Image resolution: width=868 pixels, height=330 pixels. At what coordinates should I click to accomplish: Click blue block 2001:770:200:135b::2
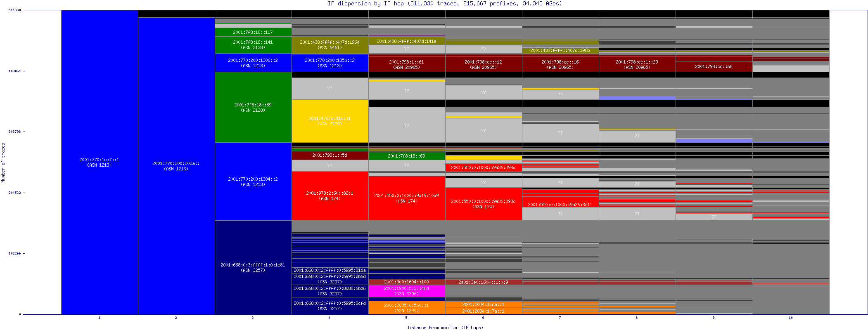coord(330,63)
